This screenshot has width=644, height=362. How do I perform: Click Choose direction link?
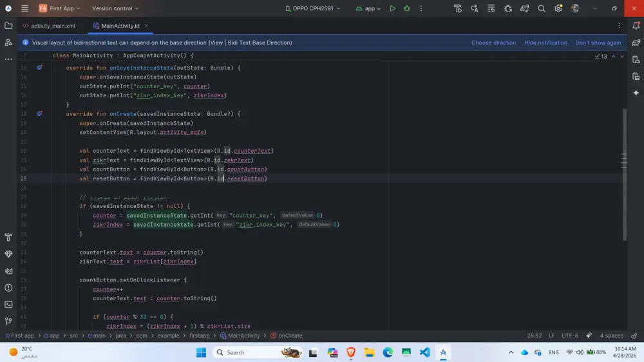[x=493, y=43]
